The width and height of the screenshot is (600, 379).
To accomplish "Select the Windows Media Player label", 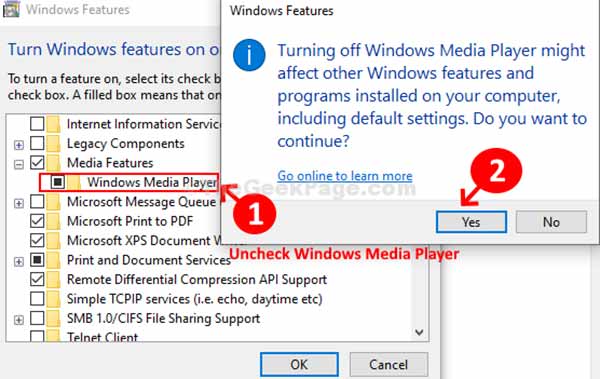I will click(x=152, y=182).
